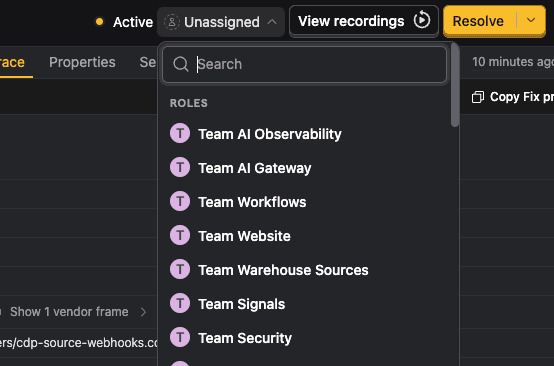Viewport: 554px width, 366px height.
Task: Click the copy icon beside Copy Fix
Action: (478, 97)
